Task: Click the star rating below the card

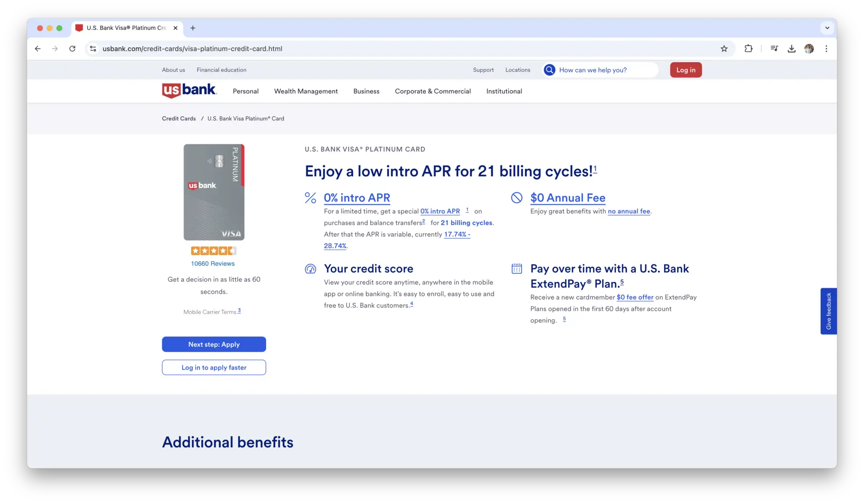Action: pos(214,251)
